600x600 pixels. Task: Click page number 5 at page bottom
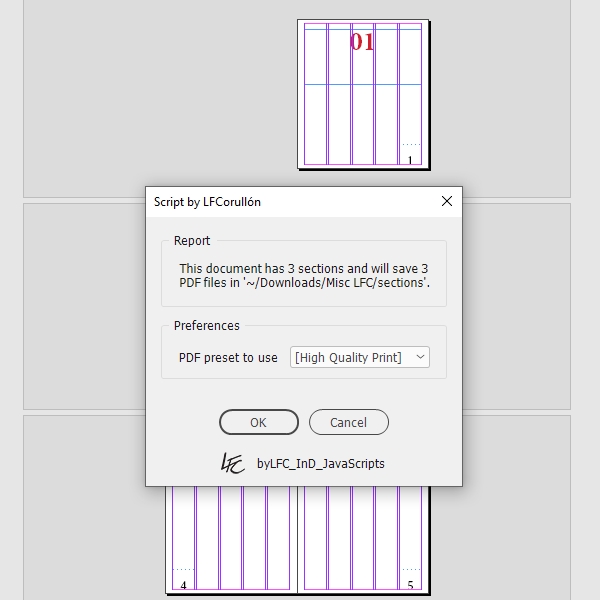[410, 585]
